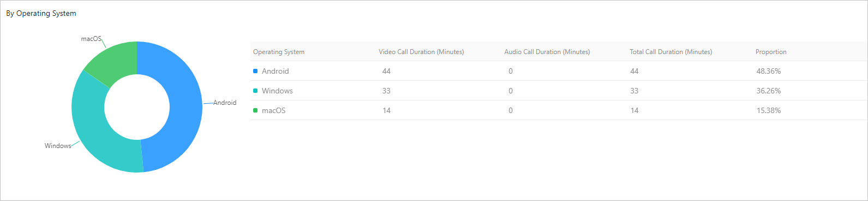Select the macOS row name in table

(x=274, y=110)
